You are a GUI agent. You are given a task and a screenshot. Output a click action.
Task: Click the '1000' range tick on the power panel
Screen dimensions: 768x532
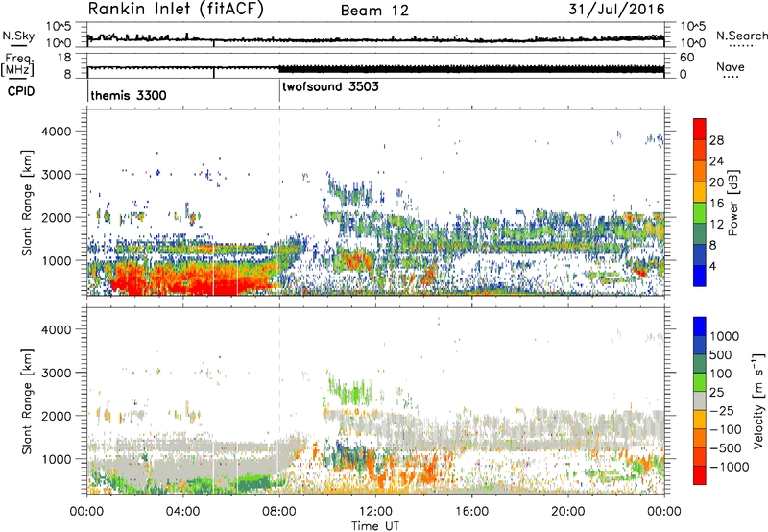point(56,260)
